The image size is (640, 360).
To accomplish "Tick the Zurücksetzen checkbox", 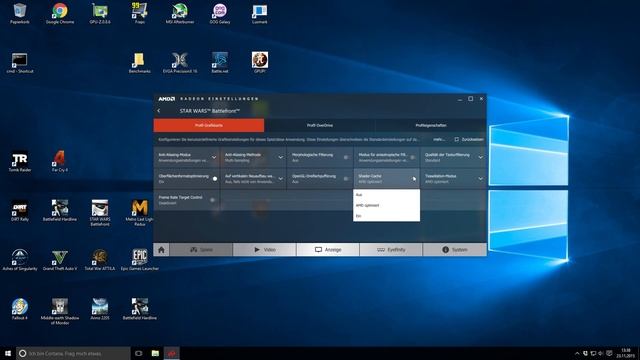I will (457, 139).
